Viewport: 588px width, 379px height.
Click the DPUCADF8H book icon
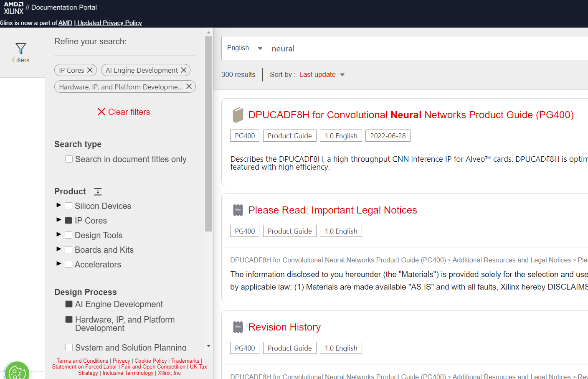pos(238,115)
